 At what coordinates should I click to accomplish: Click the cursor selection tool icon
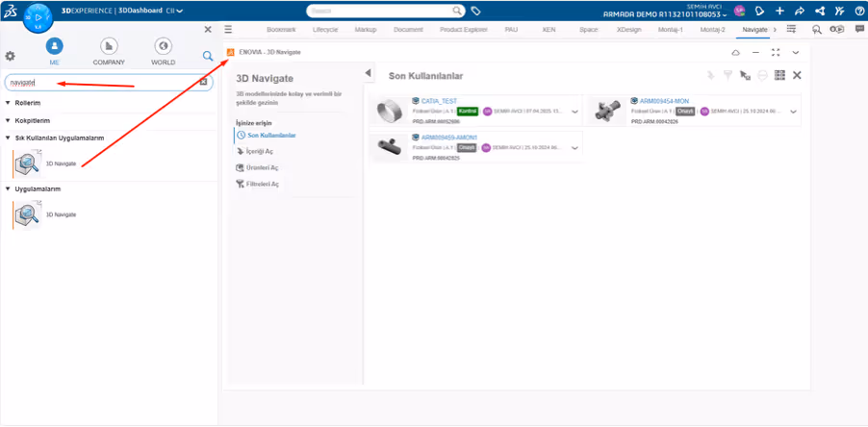(x=745, y=76)
